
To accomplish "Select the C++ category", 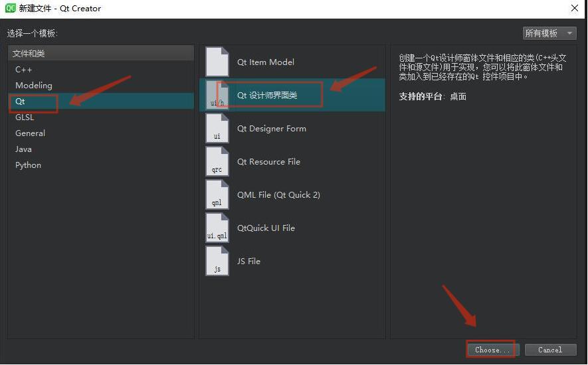I will coord(101,69).
